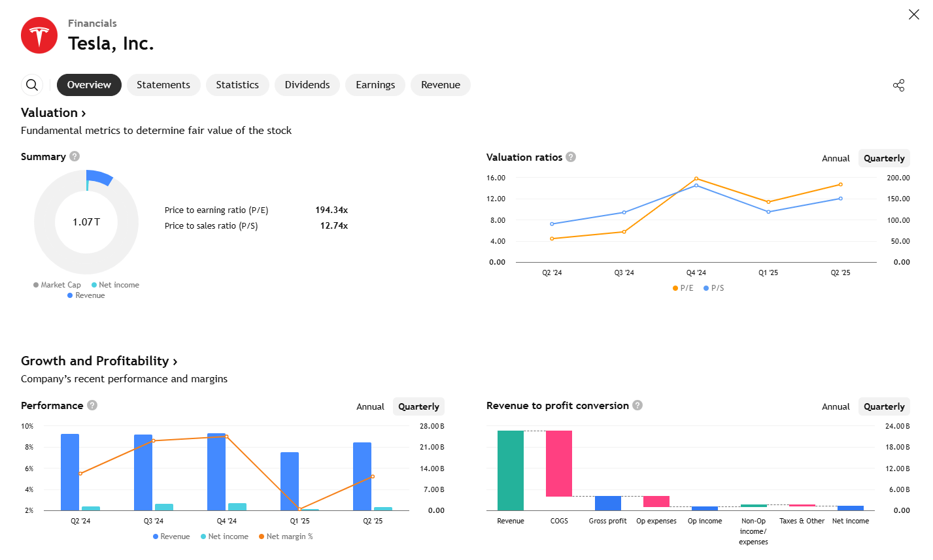Click the Taxes & Other axis label
The image size is (933, 560).
tap(802, 521)
